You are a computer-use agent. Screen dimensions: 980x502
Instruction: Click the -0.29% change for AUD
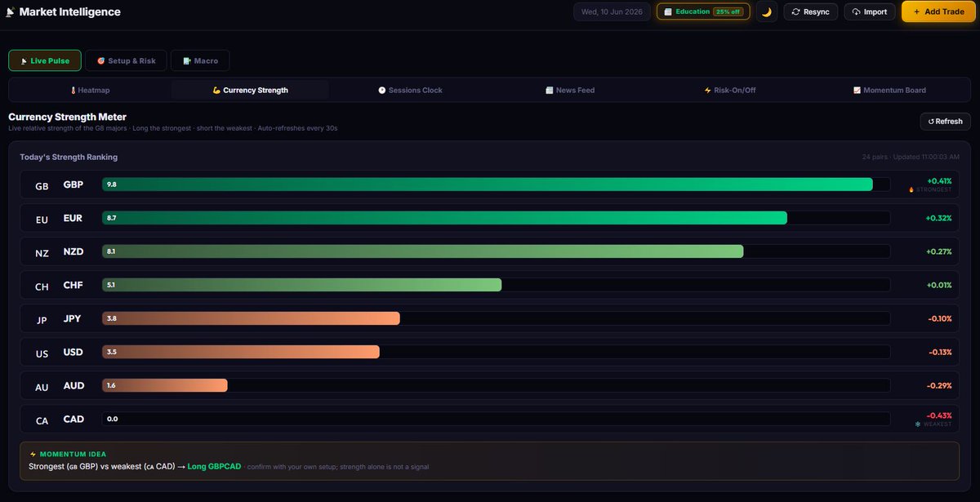[x=940, y=385]
